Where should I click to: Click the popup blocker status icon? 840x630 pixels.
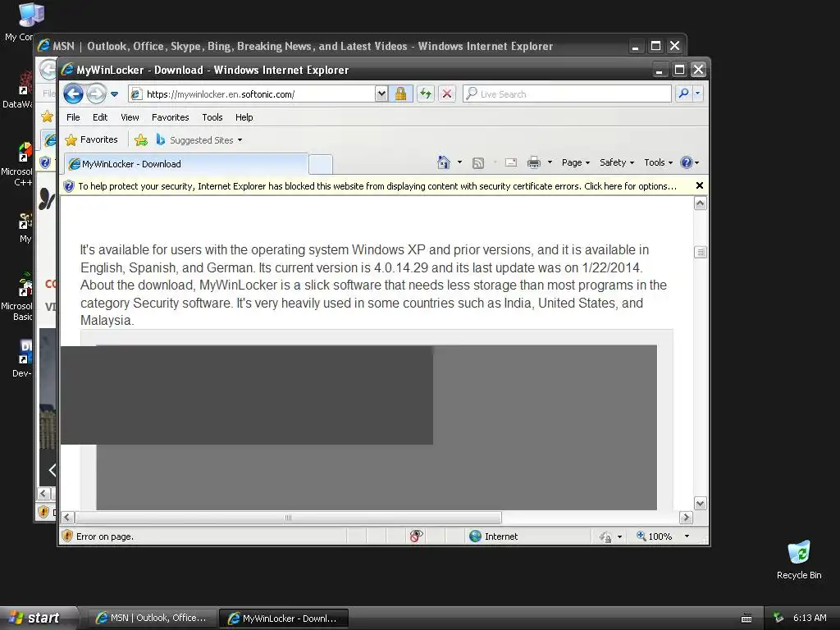[416, 536]
